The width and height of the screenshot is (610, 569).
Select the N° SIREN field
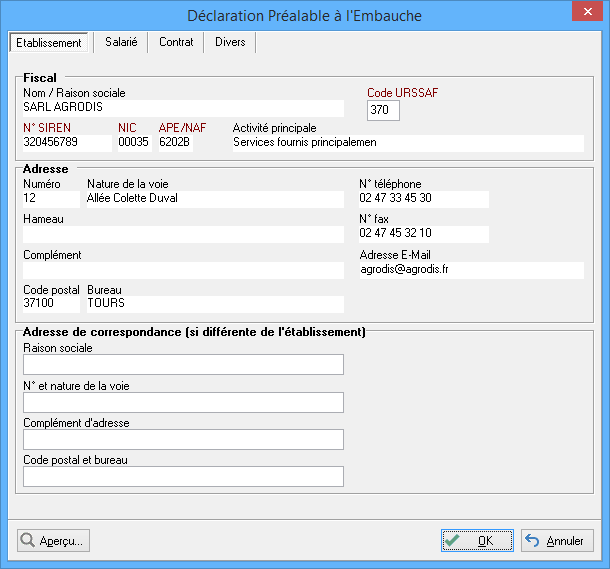[66, 143]
